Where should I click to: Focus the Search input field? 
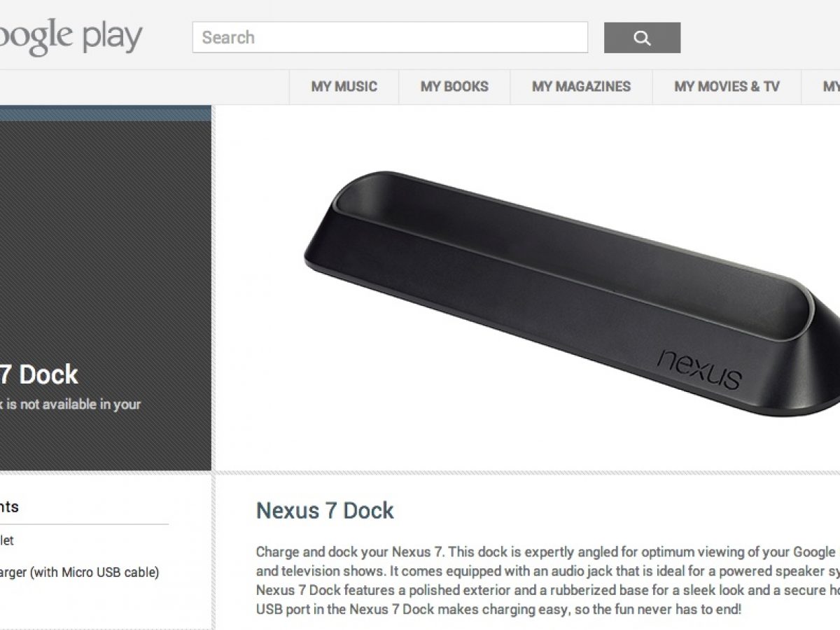(x=390, y=38)
